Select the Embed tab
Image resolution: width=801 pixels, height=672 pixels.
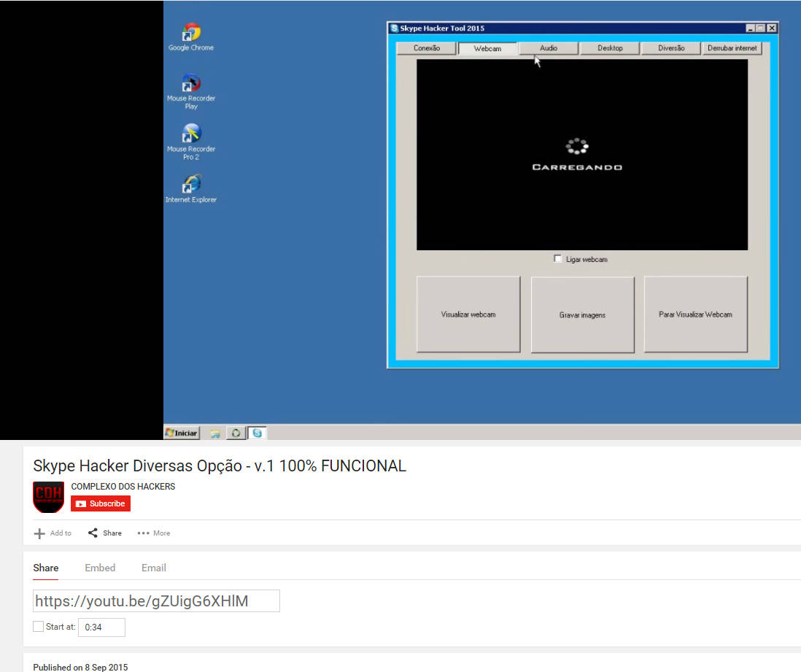click(x=100, y=568)
